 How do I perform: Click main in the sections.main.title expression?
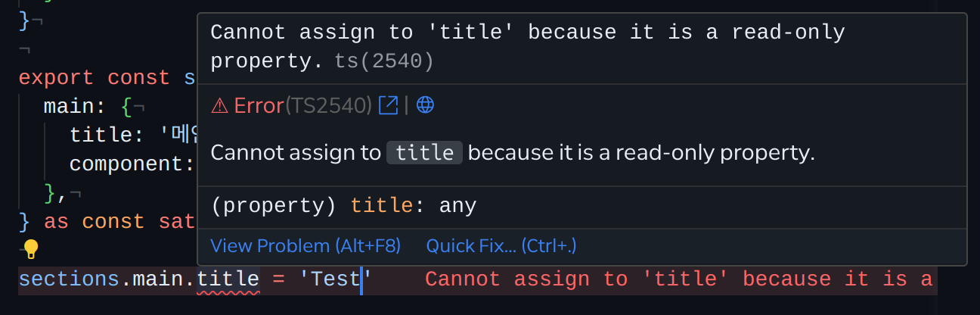159,279
